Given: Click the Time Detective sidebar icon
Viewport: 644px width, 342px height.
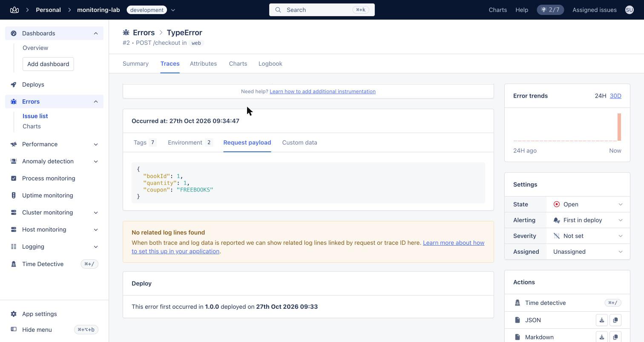Looking at the screenshot, I should click(14, 264).
